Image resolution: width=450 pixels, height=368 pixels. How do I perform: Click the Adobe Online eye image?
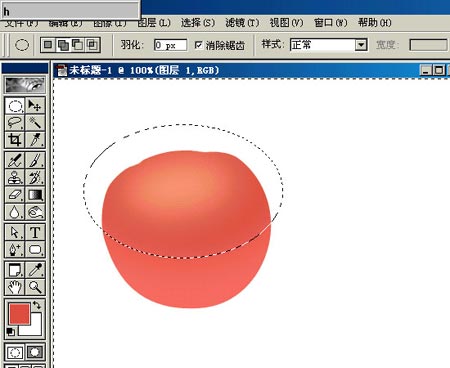[x=25, y=85]
